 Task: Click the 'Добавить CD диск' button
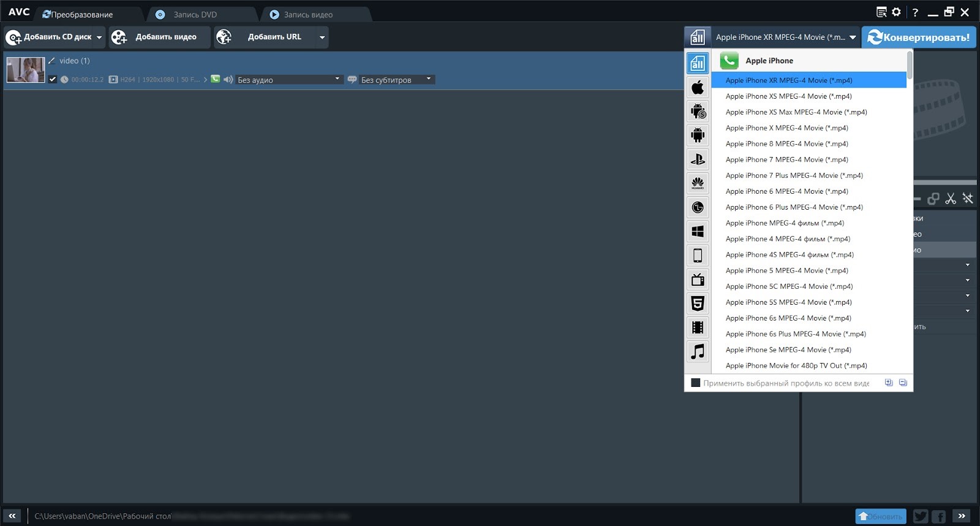(x=49, y=37)
